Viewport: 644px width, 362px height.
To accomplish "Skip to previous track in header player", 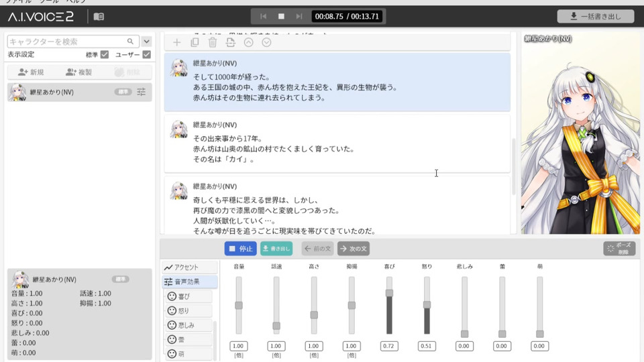I will (263, 16).
